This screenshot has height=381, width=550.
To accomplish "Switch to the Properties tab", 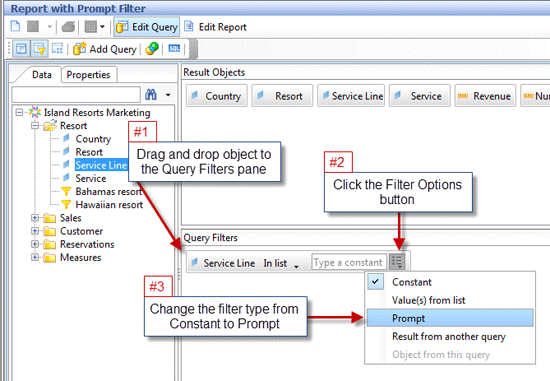I will coord(88,75).
